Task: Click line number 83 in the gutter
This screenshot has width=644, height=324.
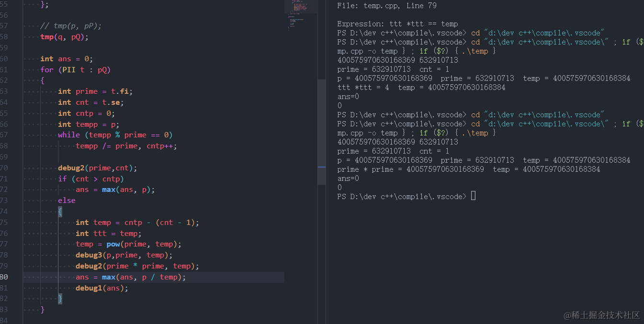Action: 4,309
